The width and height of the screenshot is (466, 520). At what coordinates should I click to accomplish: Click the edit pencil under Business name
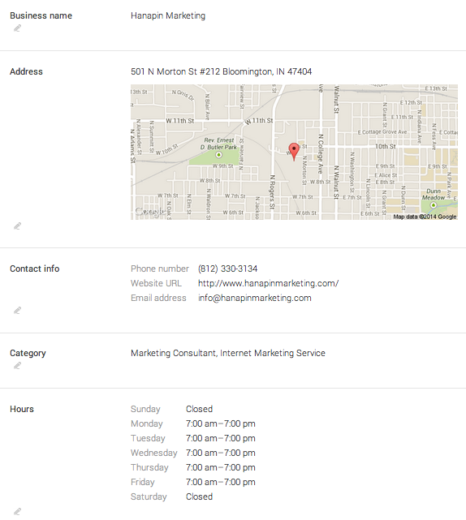tap(17, 28)
